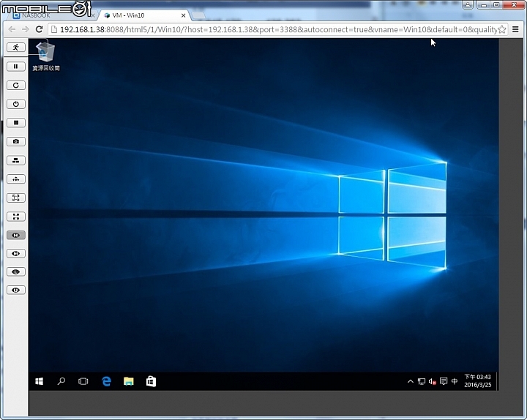
Task: Click the muted volume tray icon
Action: click(433, 381)
